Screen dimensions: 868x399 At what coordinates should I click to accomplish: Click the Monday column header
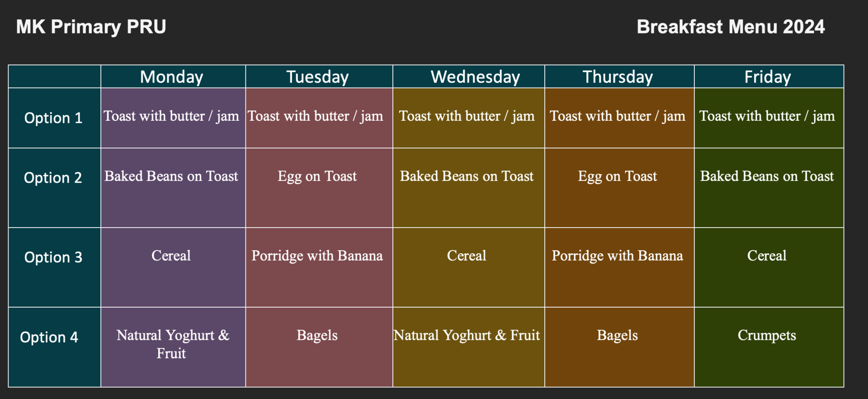[173, 76]
